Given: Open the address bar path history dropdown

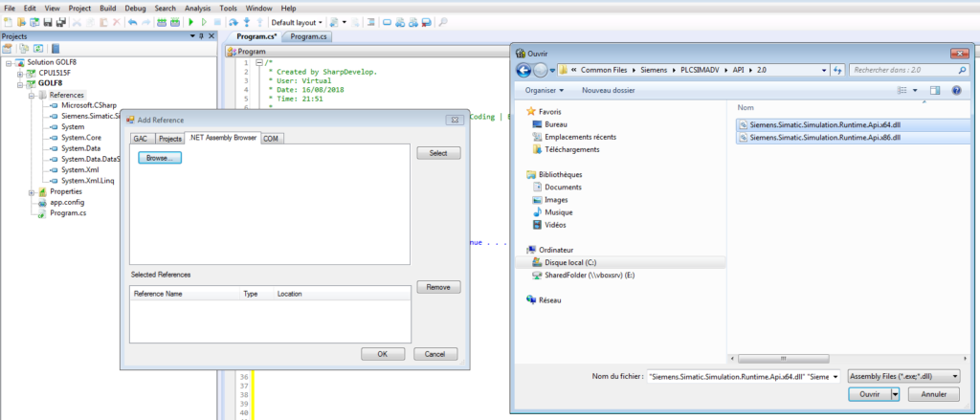Looking at the screenshot, I should 825,70.
